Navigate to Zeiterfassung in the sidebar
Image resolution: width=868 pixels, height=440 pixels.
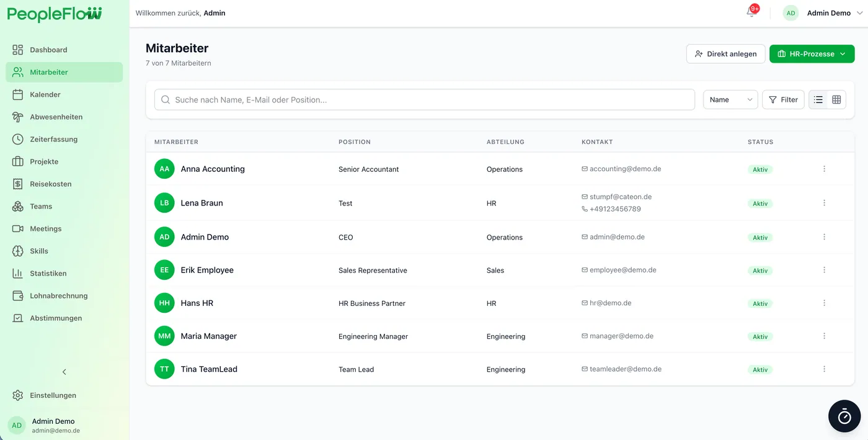click(64, 139)
